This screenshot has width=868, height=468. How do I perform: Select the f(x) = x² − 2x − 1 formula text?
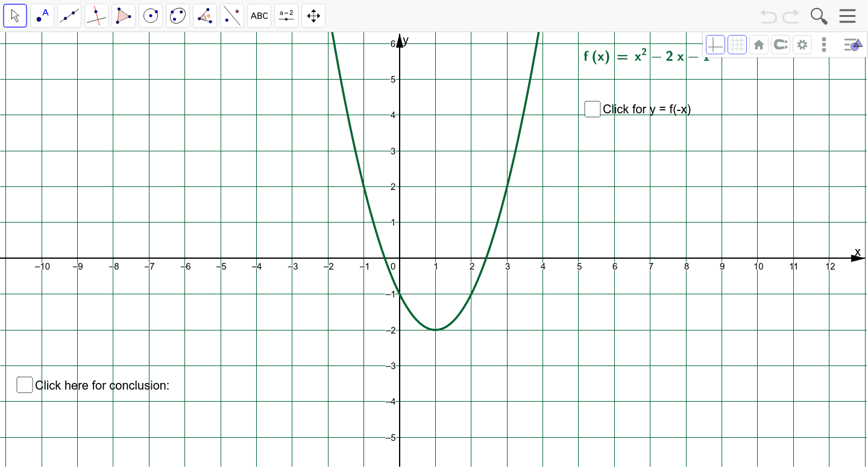pos(646,56)
